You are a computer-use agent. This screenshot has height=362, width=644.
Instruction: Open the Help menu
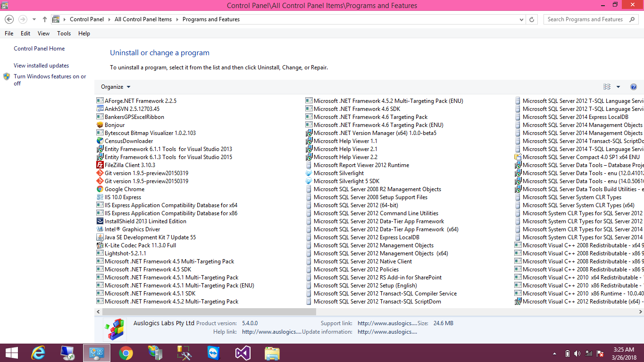pos(84,34)
